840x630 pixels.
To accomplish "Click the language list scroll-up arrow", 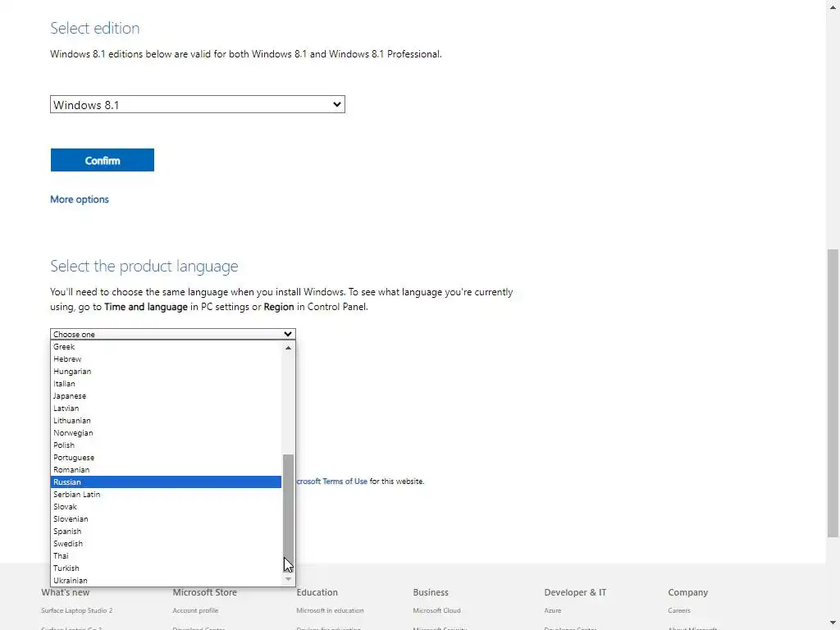I will pos(288,348).
